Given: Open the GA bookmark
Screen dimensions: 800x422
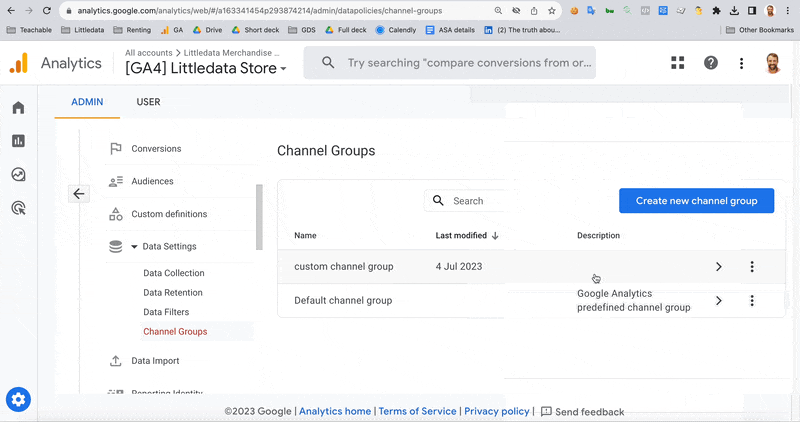Looking at the screenshot, I should (171, 30).
